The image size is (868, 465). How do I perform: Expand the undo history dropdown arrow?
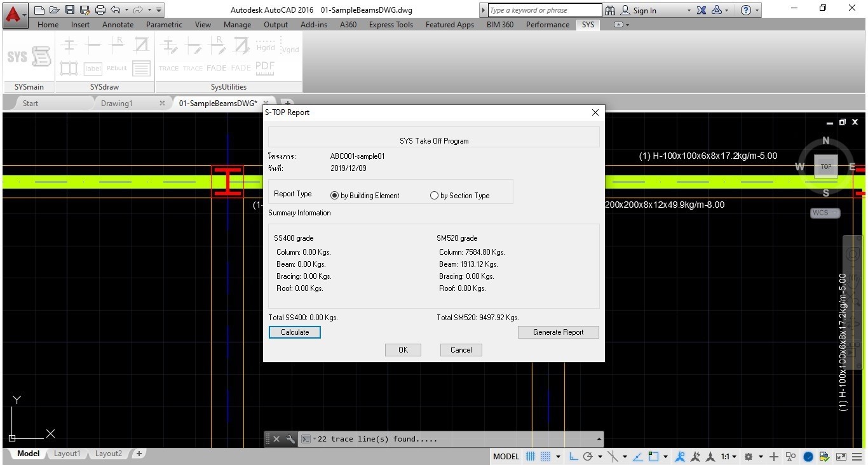click(126, 10)
